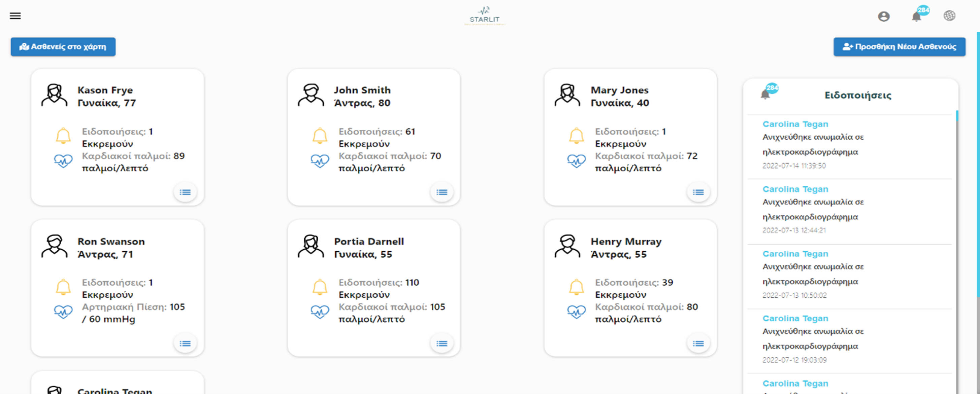Click the STARLIT logo
The height and width of the screenshot is (394, 980).
(x=485, y=16)
